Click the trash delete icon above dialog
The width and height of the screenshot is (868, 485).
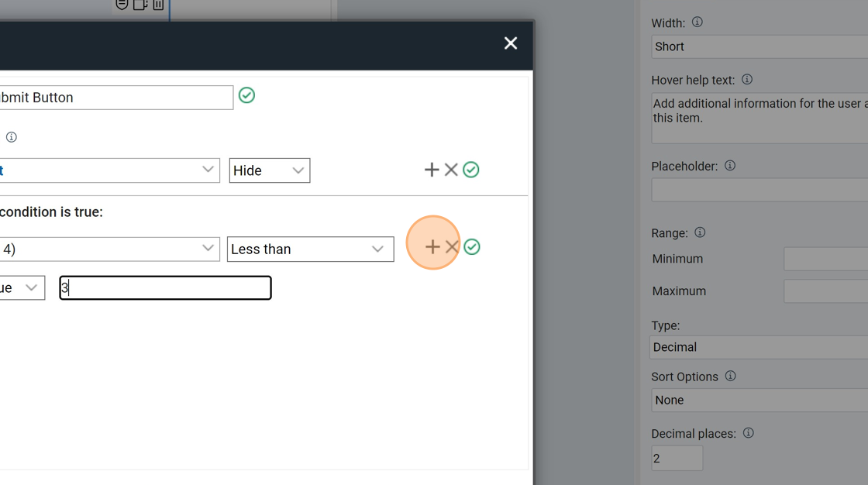pos(158,5)
